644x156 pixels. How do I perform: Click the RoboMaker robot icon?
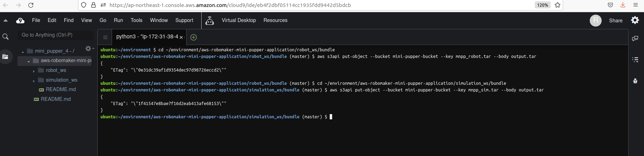coord(210,21)
